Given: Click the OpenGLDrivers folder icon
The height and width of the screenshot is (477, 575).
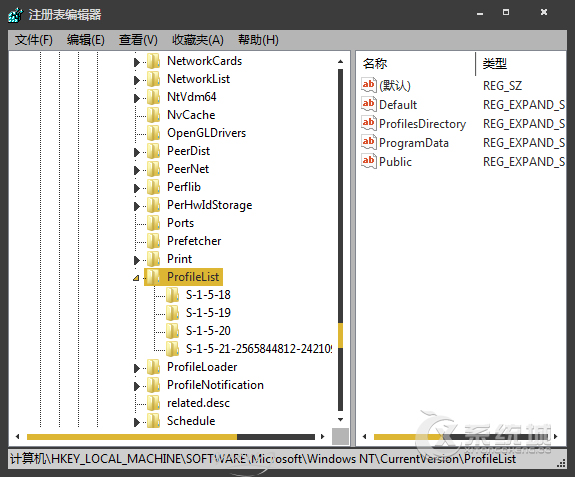Looking at the screenshot, I should point(154,133).
